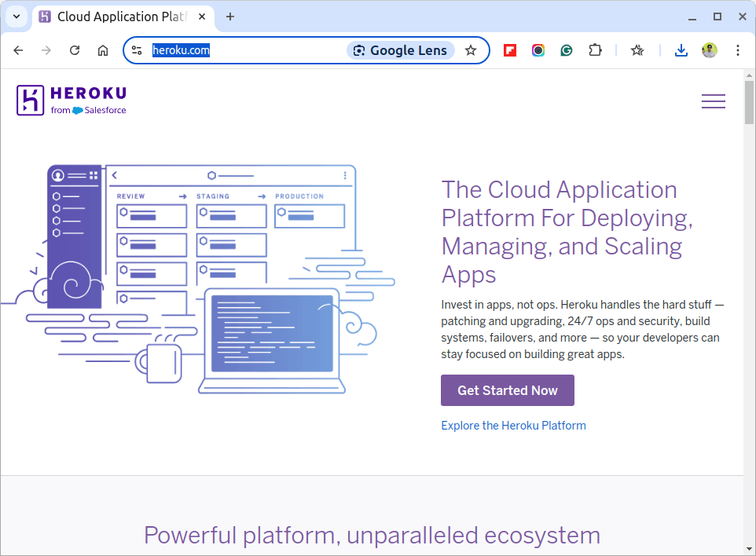The width and height of the screenshot is (756, 556).
Task: Click the 'Powerful platform, unparalleled ecosystem' heading
Action: click(372, 536)
